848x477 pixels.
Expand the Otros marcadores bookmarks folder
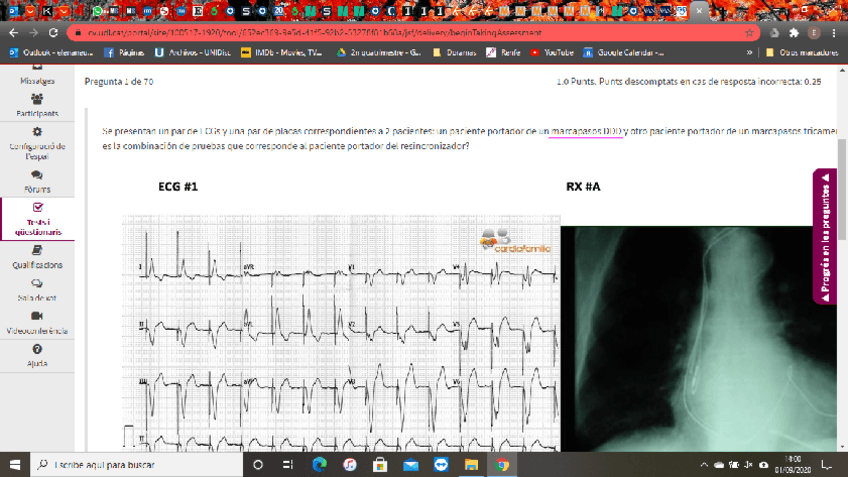pyautogui.click(x=800, y=52)
